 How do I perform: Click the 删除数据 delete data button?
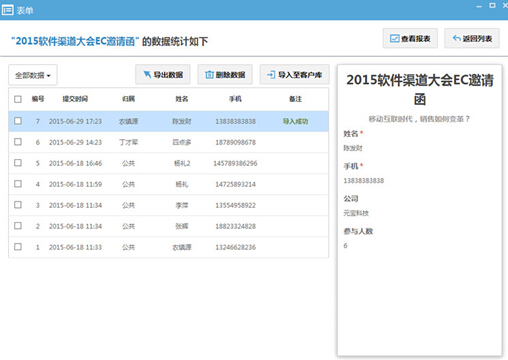225,74
